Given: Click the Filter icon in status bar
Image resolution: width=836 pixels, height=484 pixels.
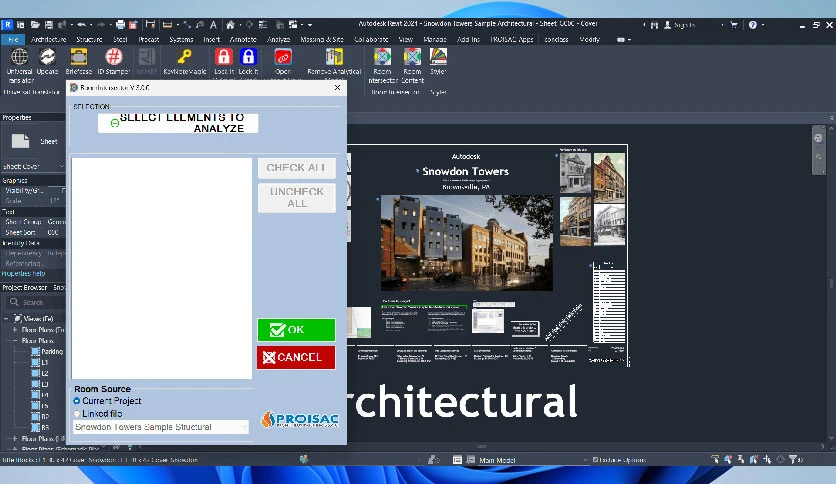Looking at the screenshot, I should [x=793, y=459].
